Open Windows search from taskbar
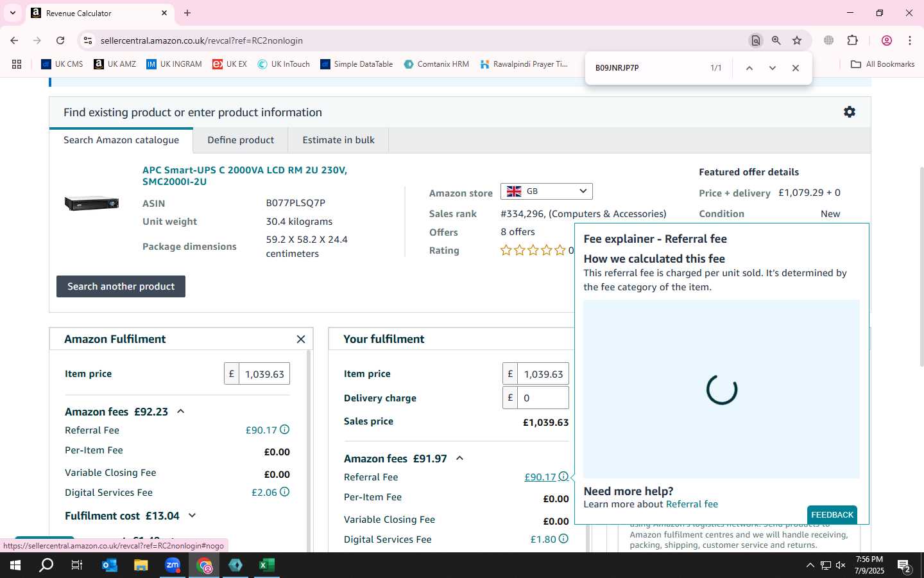The height and width of the screenshot is (578, 924). click(46, 565)
